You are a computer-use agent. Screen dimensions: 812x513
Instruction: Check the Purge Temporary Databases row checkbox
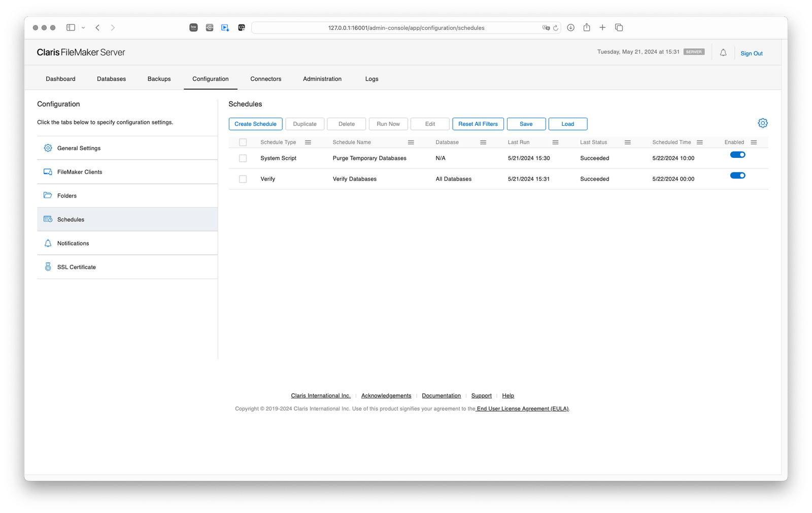243,158
